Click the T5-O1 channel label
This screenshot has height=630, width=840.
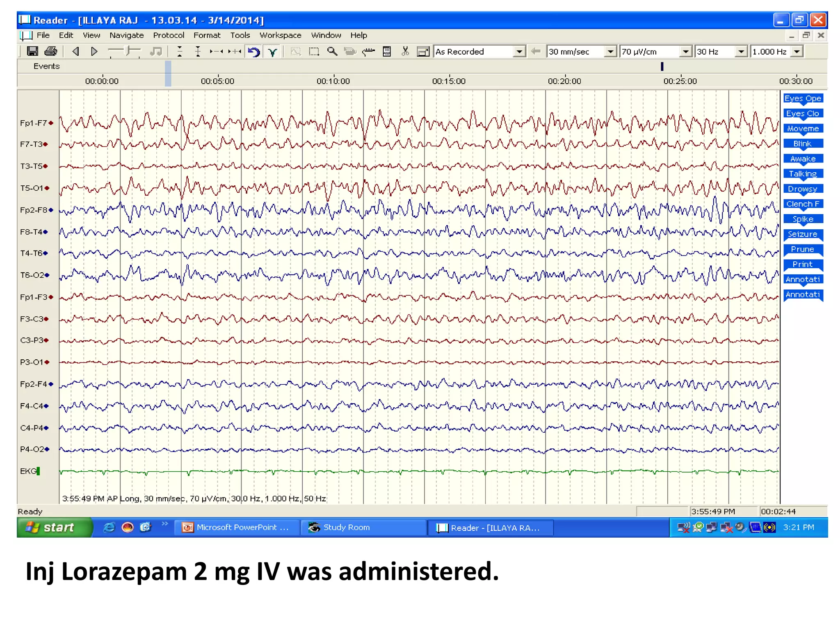32,188
